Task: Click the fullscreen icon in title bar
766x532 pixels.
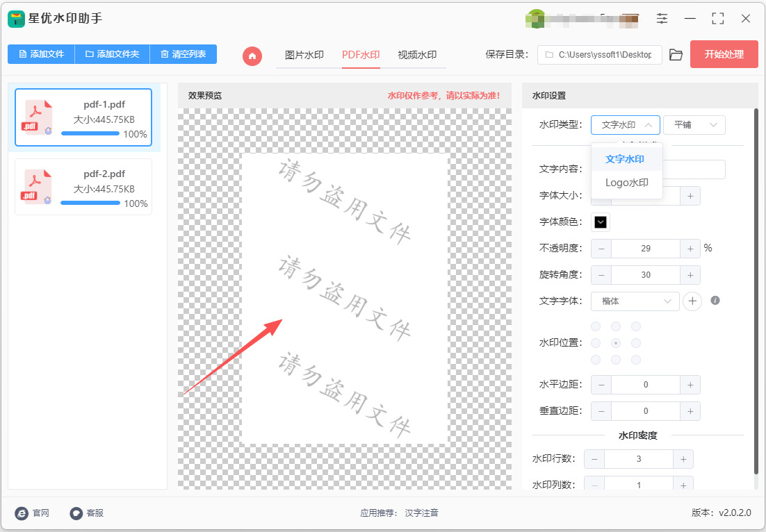Action: tap(717, 19)
